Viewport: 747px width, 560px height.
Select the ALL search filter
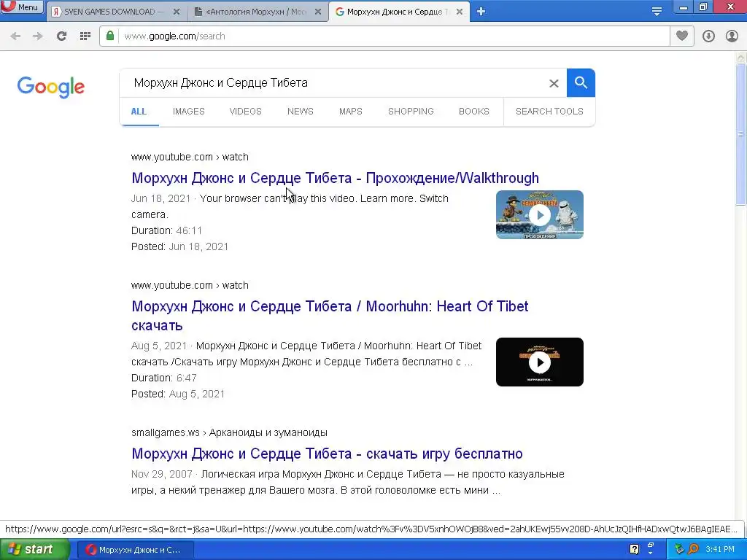pyautogui.click(x=139, y=112)
